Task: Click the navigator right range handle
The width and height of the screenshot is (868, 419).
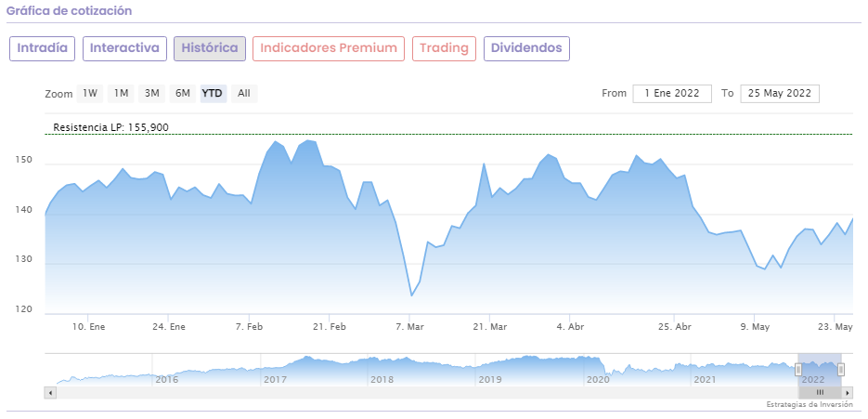Action: (841, 370)
